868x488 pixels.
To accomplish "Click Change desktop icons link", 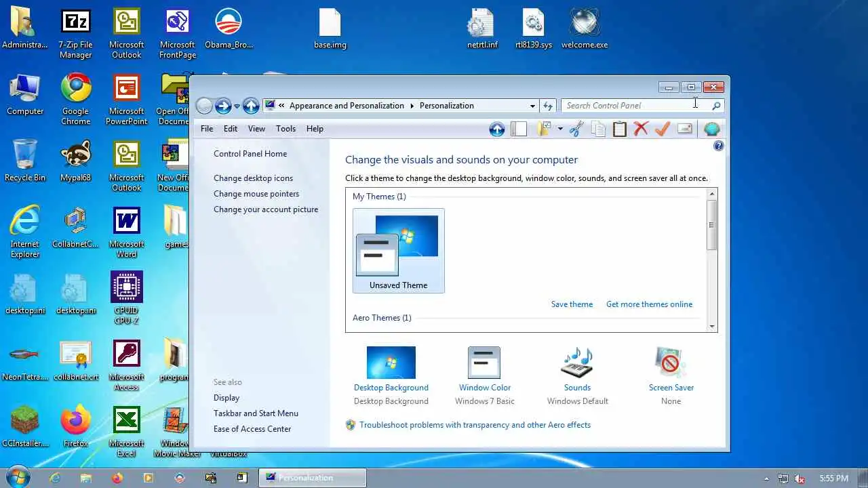I will (254, 178).
